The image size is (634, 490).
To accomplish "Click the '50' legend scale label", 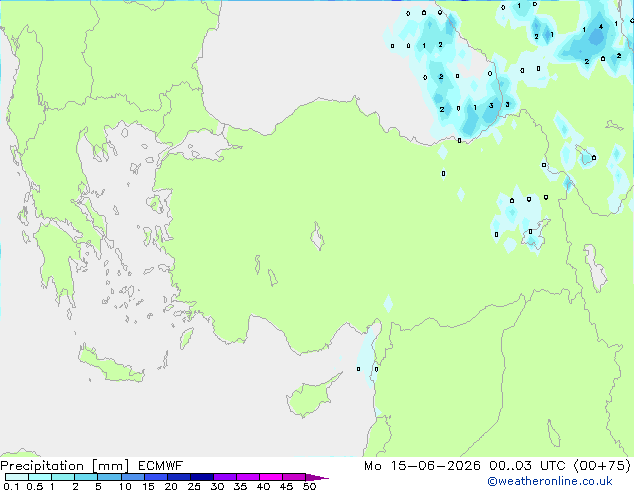I will pos(310,486).
